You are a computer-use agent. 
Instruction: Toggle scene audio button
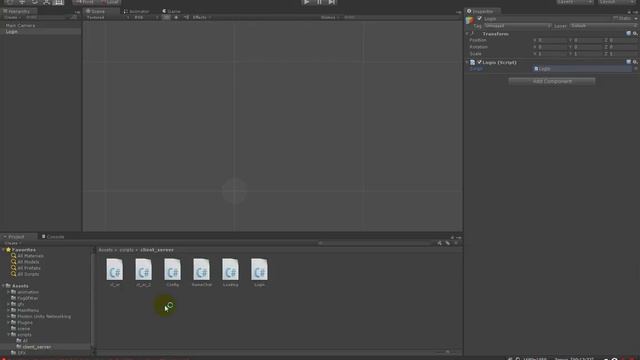(186, 18)
